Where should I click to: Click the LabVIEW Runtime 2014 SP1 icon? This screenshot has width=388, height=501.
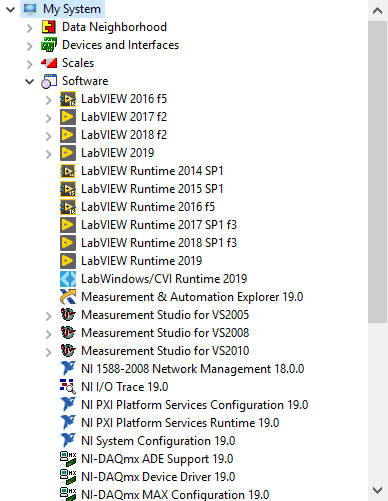click(x=68, y=171)
